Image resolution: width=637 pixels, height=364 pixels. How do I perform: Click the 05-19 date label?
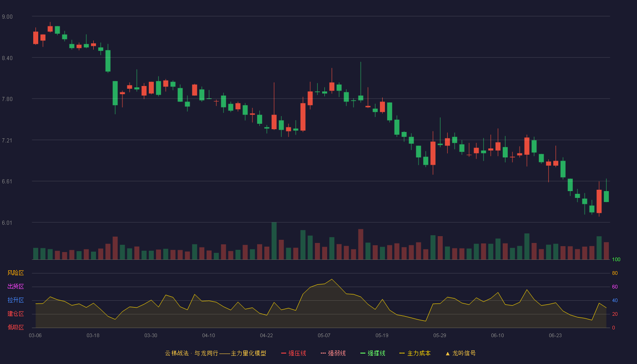[382, 335]
